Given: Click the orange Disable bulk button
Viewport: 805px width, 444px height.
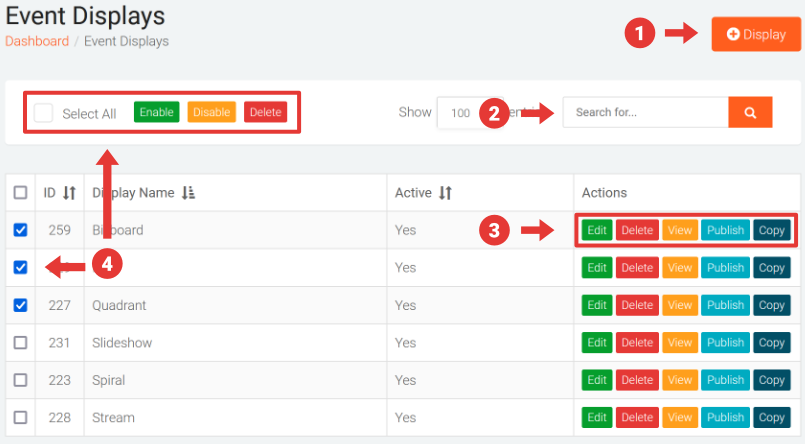Looking at the screenshot, I should pyautogui.click(x=211, y=112).
